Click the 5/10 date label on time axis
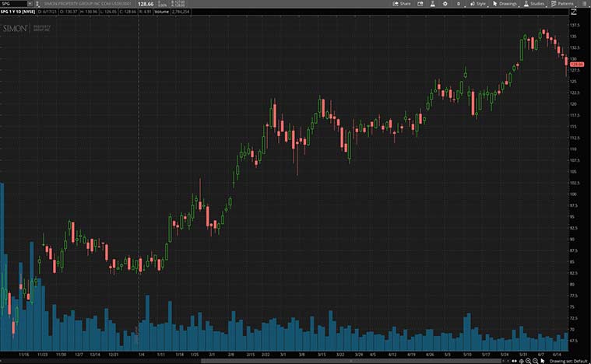This screenshot has width=591, height=364. pyautogui.click(x=467, y=355)
